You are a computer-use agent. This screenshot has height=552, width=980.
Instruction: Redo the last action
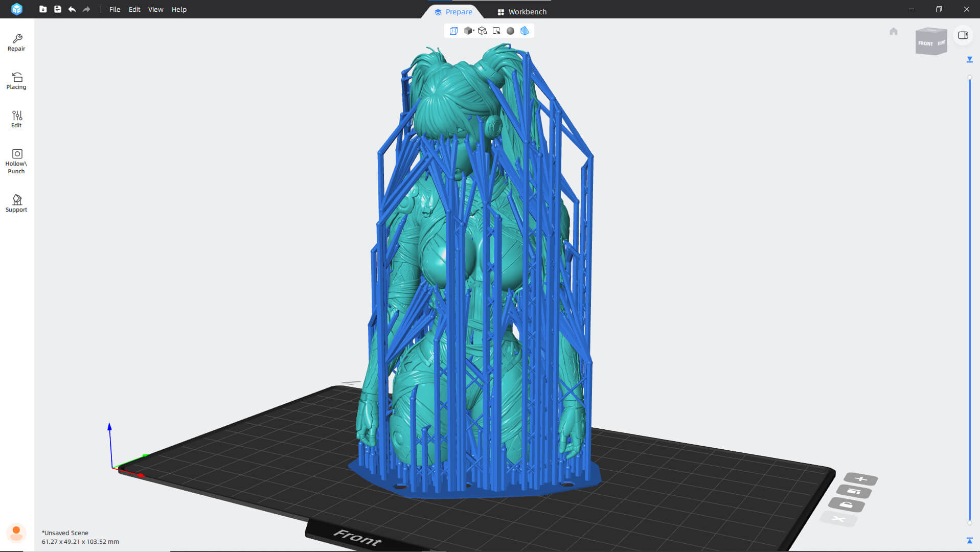[86, 9]
